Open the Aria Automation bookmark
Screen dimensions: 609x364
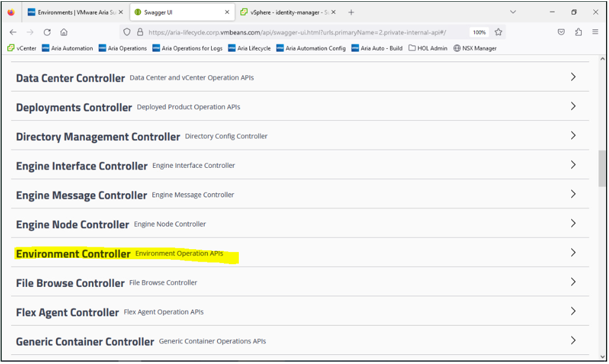(x=67, y=48)
